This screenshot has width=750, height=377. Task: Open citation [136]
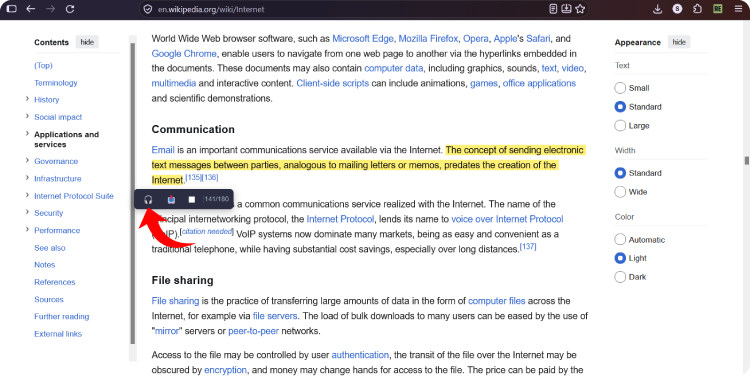pyautogui.click(x=210, y=177)
